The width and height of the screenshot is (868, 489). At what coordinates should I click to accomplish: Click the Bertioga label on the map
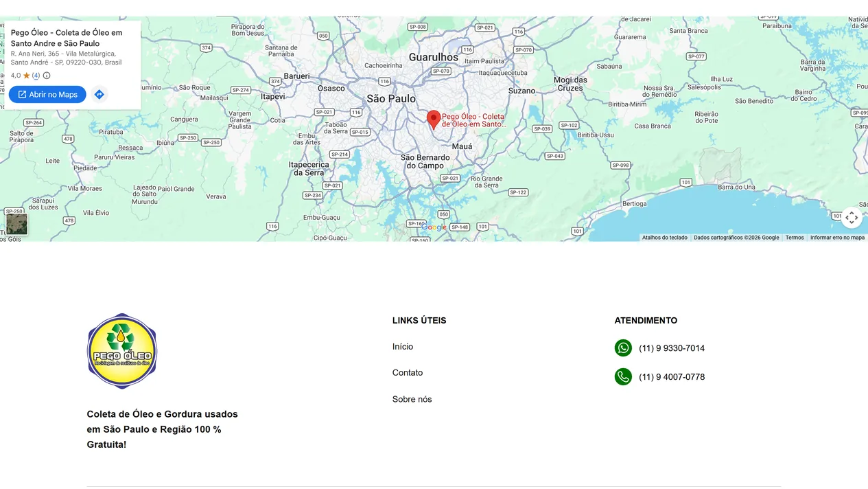(634, 203)
